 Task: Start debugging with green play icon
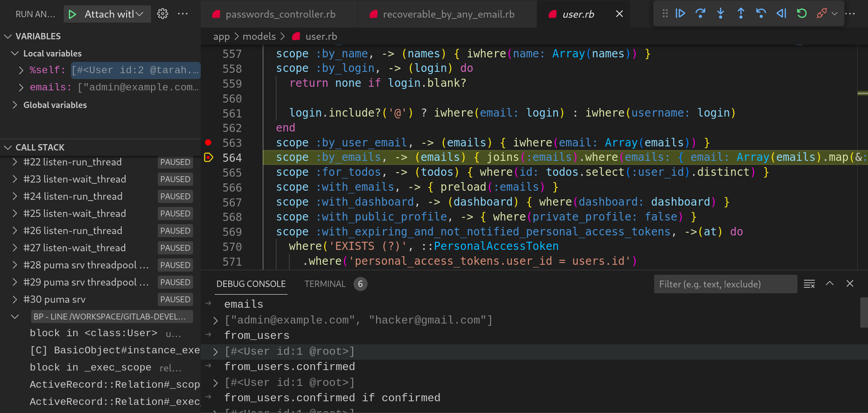coord(72,14)
